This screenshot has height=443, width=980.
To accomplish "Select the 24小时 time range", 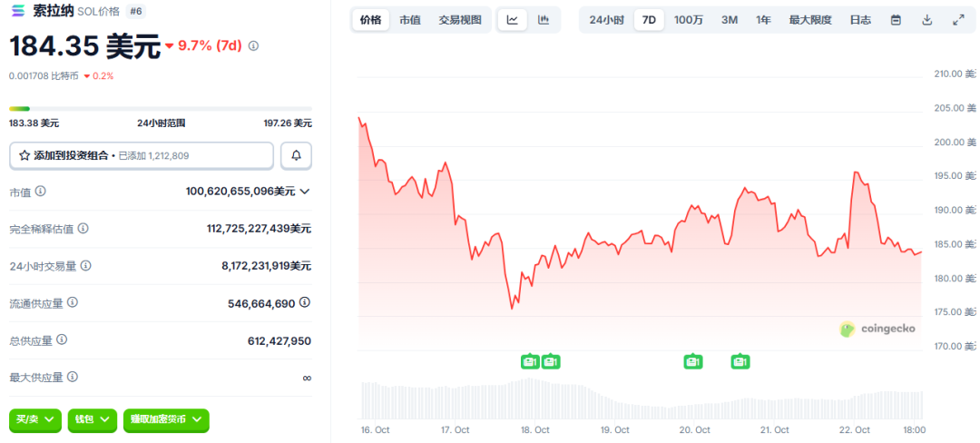I will coord(606,20).
